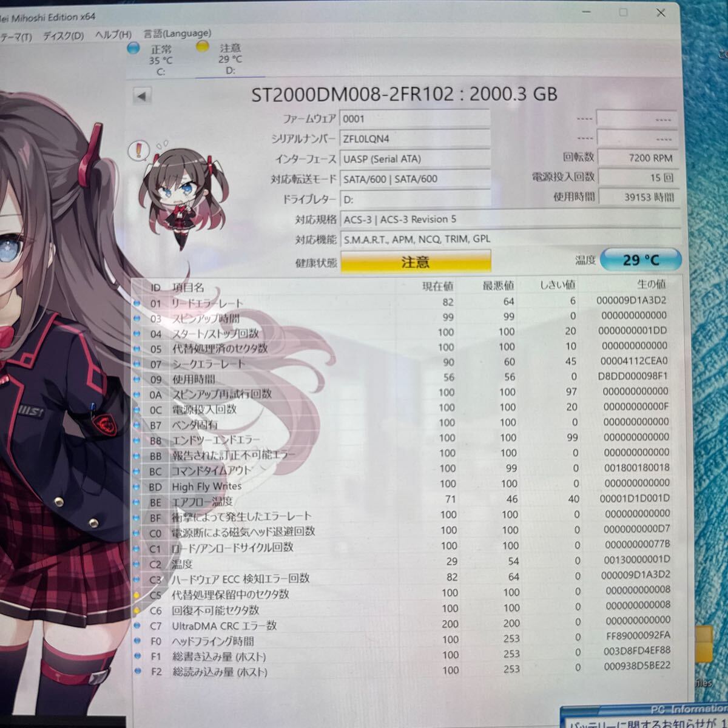Viewport: 728px width, 728px height.
Task: Select the 総読み込み量 (ホスト) row name
Action: coord(220,672)
